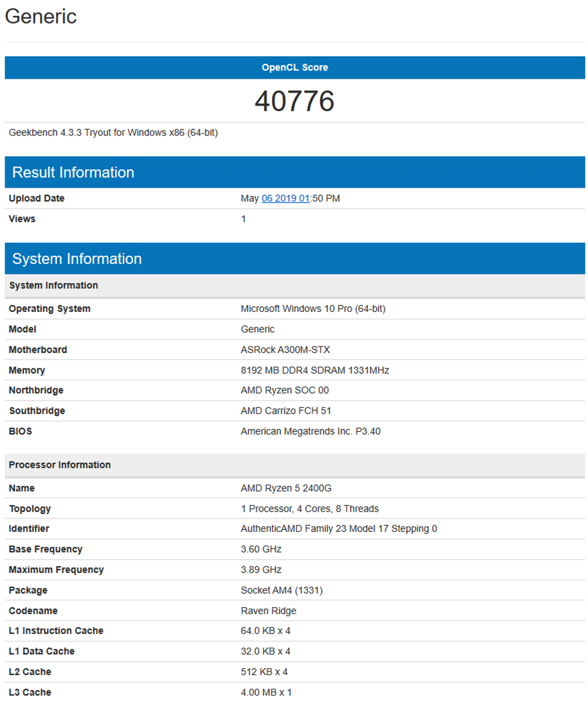Click Maximum Frequency value '3.89 GHz'
The width and height of the screenshot is (588, 704).
pyautogui.click(x=261, y=570)
